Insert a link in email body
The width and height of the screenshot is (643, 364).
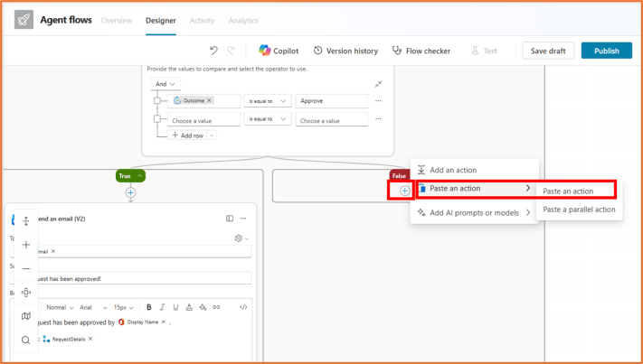pos(216,307)
